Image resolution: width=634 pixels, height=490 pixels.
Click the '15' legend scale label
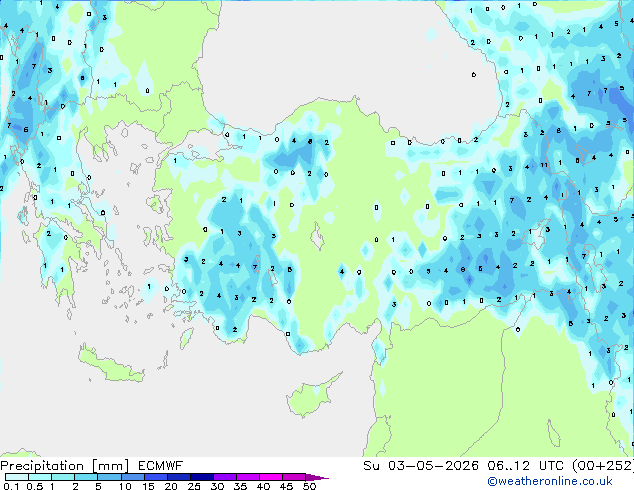(x=148, y=486)
